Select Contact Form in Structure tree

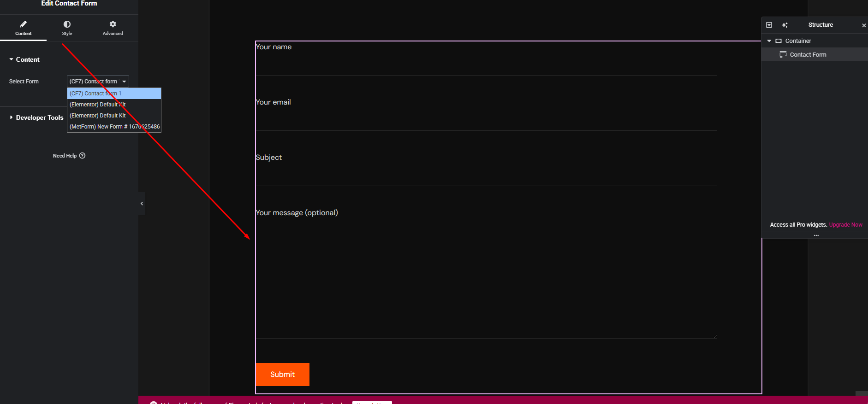(808, 55)
